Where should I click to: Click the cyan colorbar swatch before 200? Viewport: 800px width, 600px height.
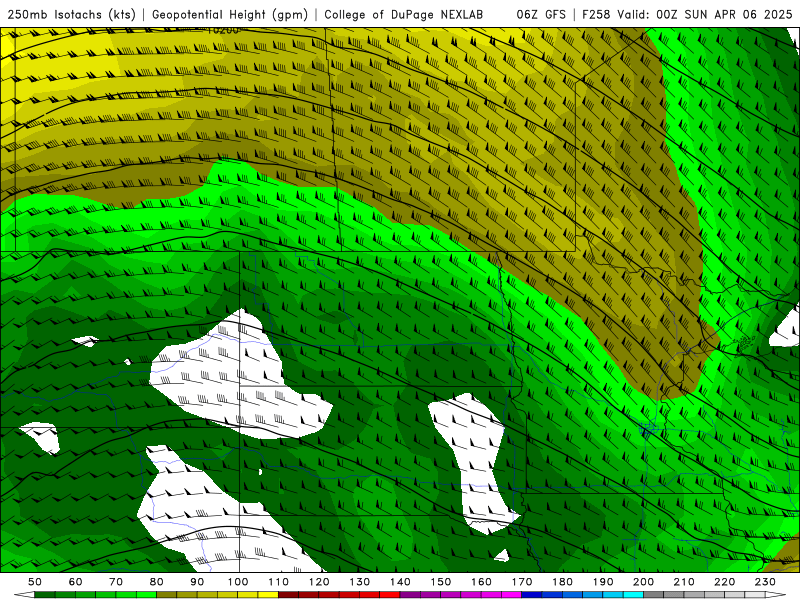click(x=633, y=595)
